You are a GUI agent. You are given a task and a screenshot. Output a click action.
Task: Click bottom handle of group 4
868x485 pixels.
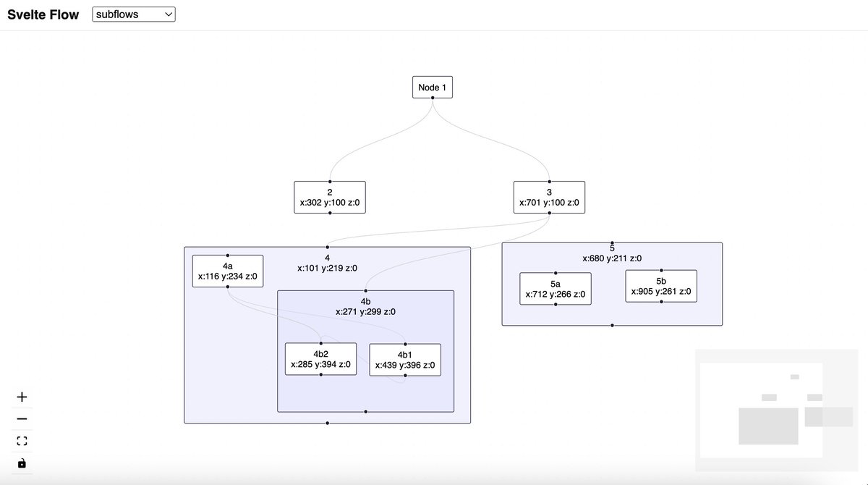[x=327, y=423]
